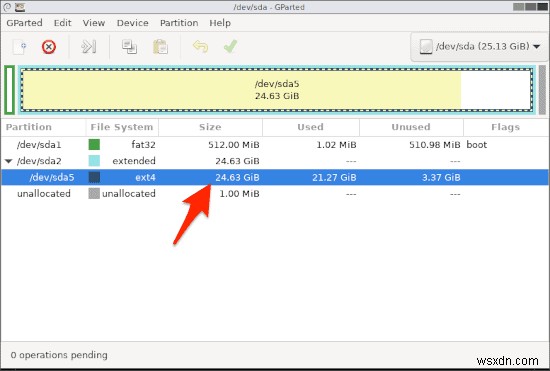Viewport: 550px width, 371px height.
Task: Click the window menu icon in title bar
Action: click(7, 7)
